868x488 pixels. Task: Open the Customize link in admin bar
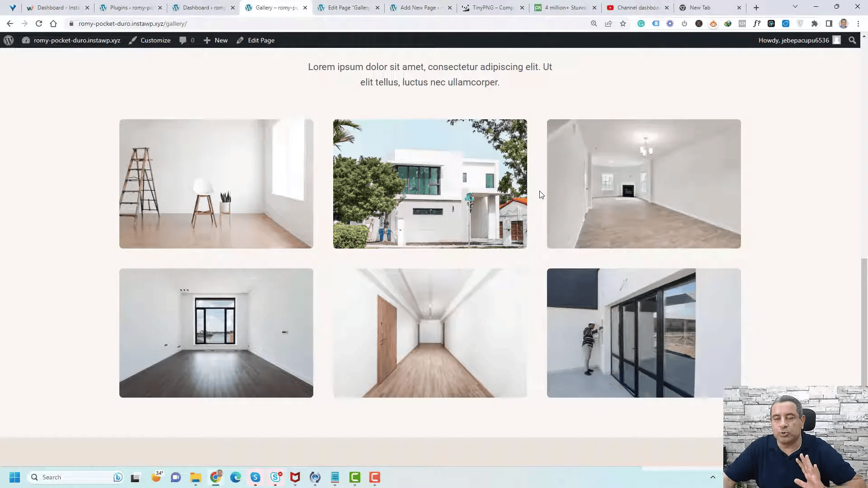coord(150,40)
